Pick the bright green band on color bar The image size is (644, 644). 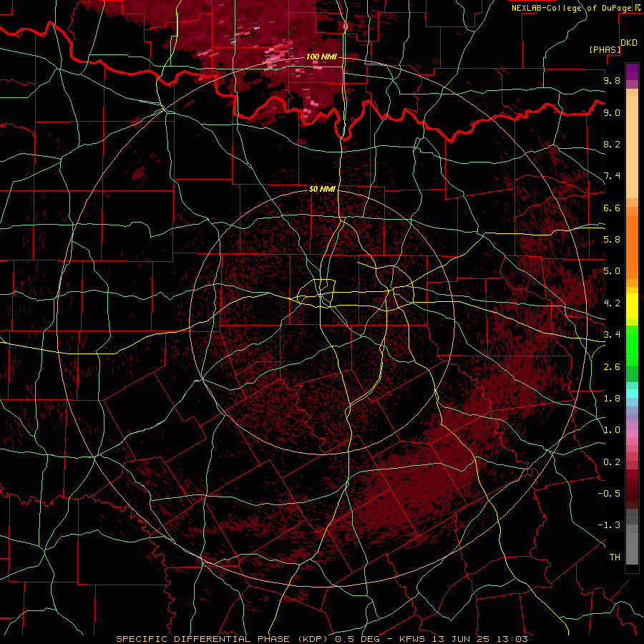[632, 345]
